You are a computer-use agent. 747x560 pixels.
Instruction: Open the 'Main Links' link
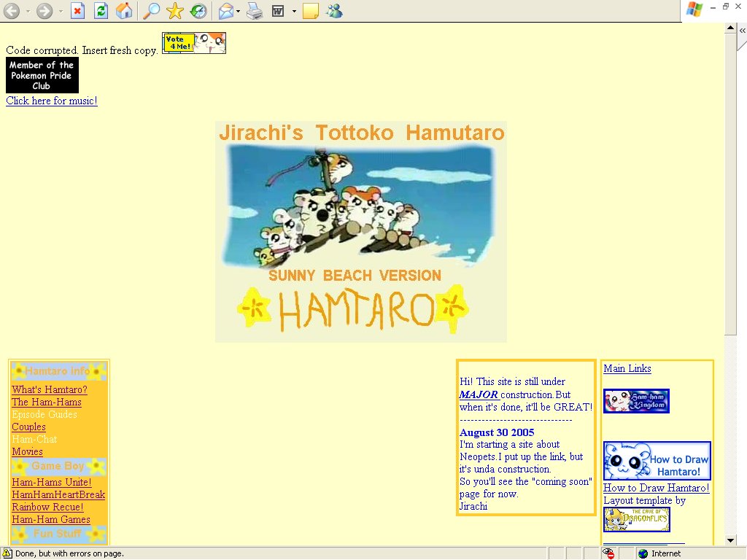(627, 368)
